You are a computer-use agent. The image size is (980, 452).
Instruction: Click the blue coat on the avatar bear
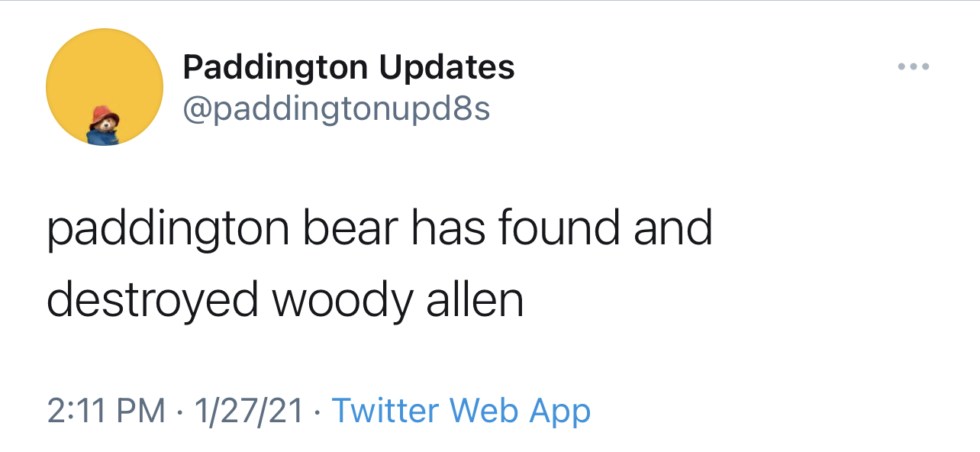pos(100,137)
